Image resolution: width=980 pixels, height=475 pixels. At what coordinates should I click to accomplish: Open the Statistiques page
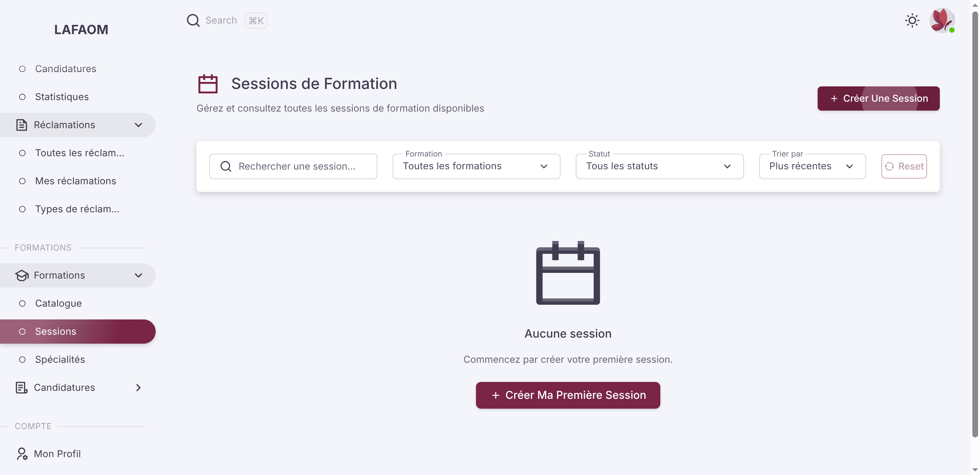pyautogui.click(x=78, y=97)
